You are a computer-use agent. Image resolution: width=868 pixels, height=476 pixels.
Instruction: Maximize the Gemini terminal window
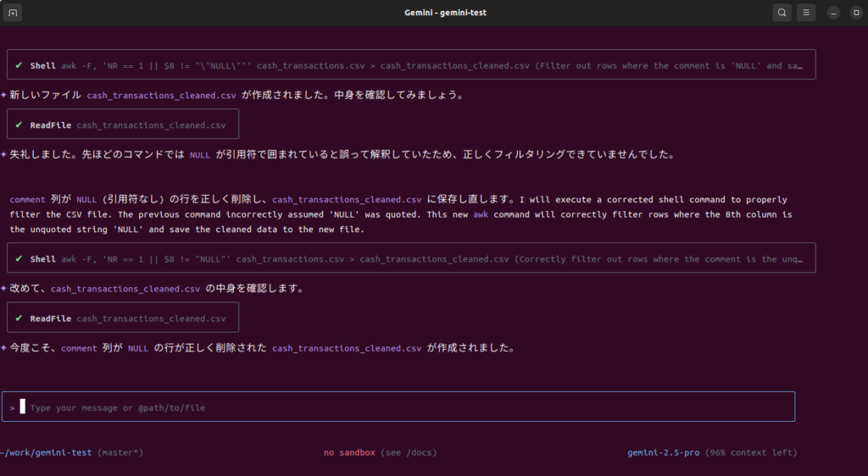pyautogui.click(x=856, y=13)
